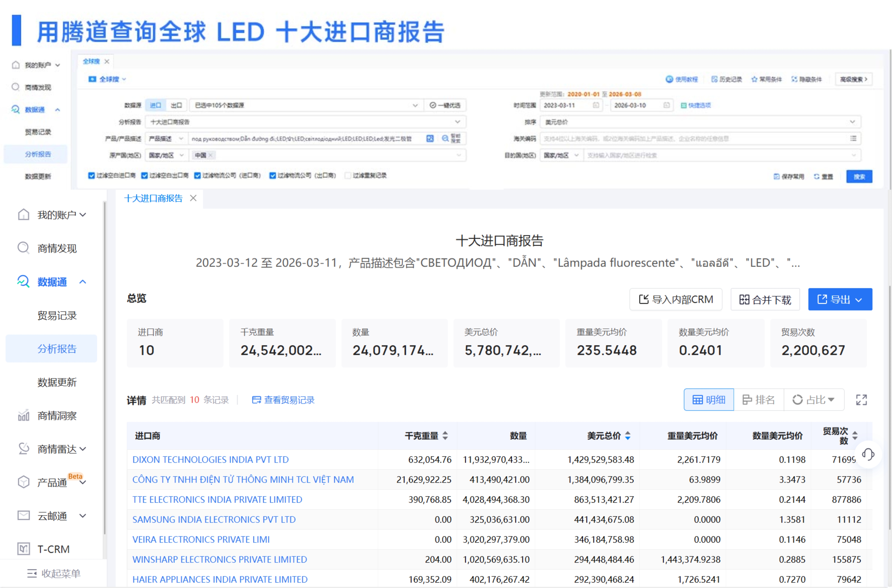Open the T-CRM module
Screen dimensions: 892x588
coord(53,549)
